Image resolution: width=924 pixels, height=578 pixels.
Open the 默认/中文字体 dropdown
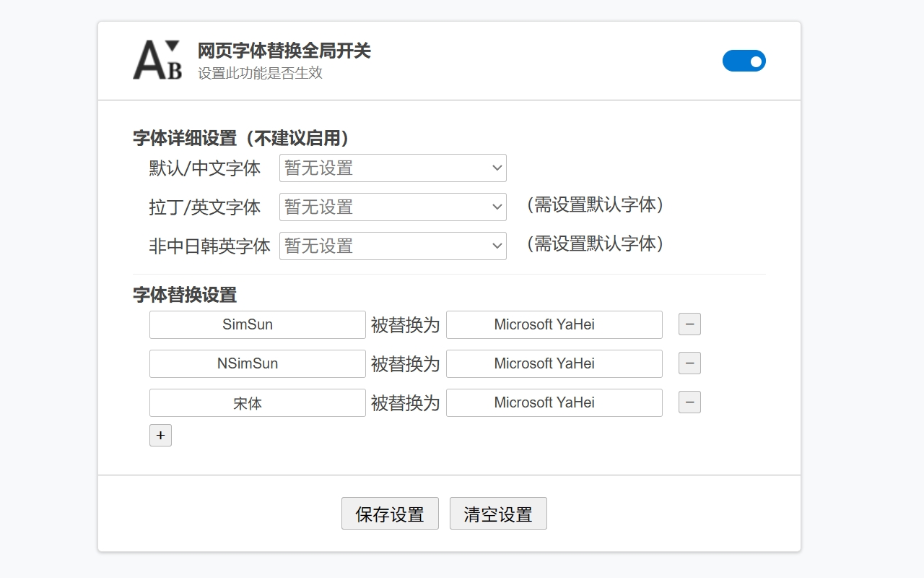(393, 168)
